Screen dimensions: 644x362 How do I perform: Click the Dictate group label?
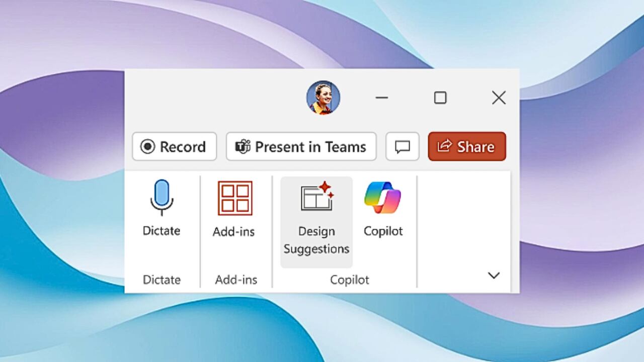pyautogui.click(x=161, y=280)
